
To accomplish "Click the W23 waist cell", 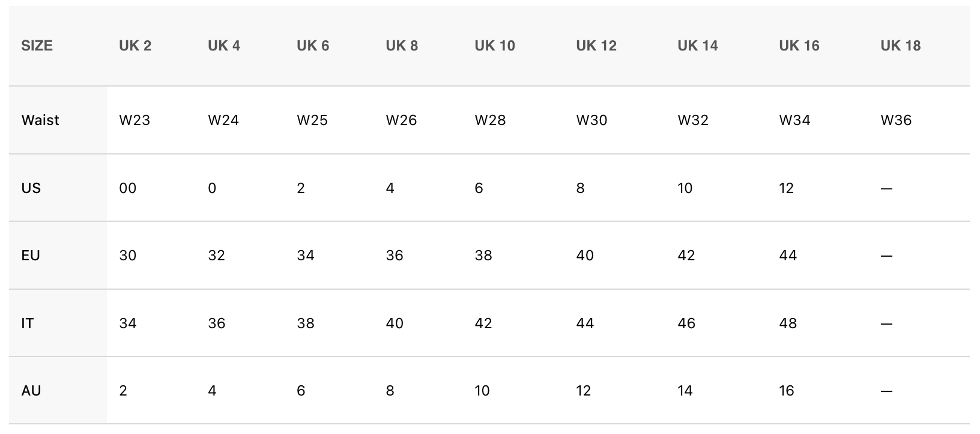I will point(135,120).
